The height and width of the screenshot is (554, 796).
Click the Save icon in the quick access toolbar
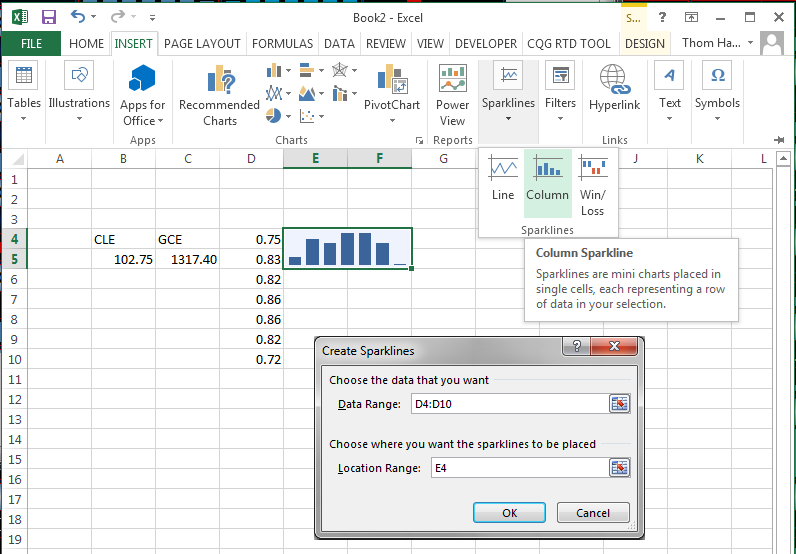[48, 17]
